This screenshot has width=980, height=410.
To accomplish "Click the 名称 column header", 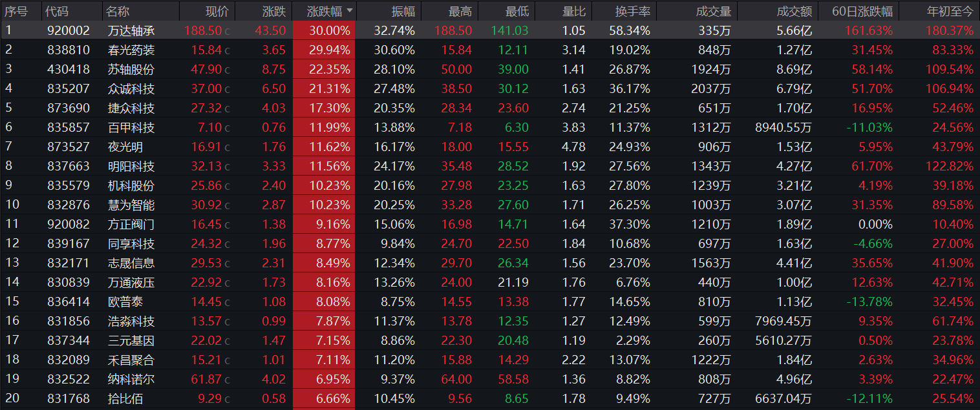I will click(118, 11).
